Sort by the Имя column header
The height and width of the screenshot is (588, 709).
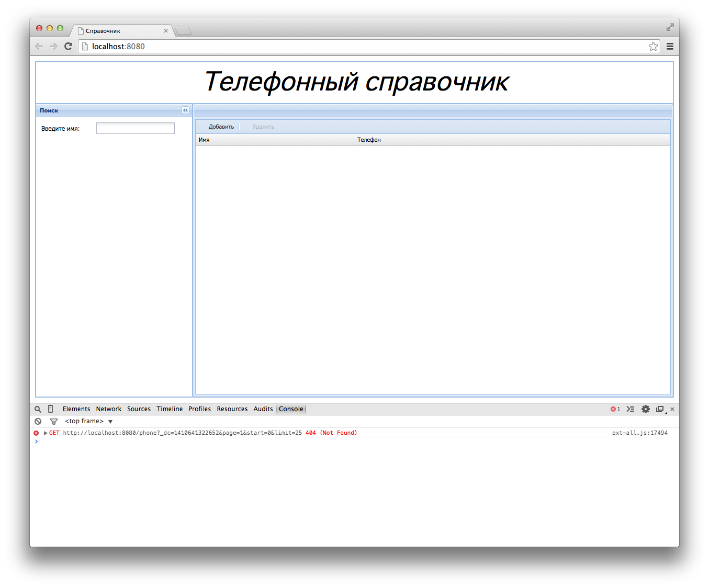pyautogui.click(x=275, y=140)
